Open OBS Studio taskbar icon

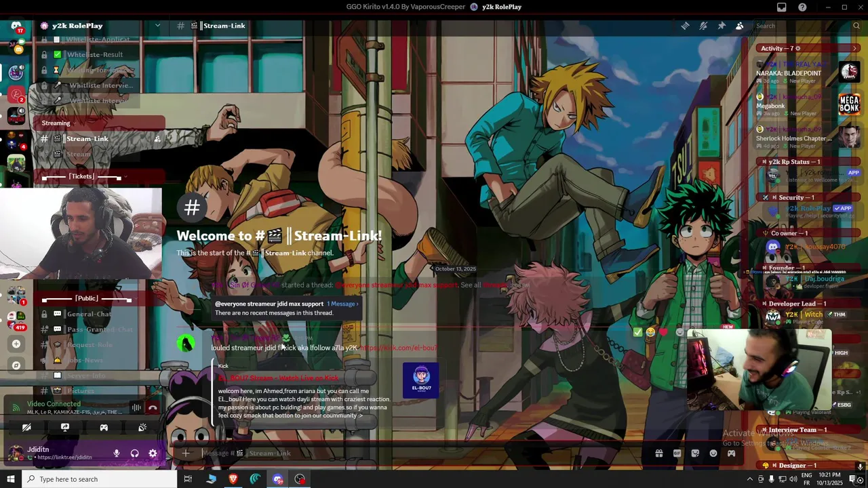tap(300, 479)
